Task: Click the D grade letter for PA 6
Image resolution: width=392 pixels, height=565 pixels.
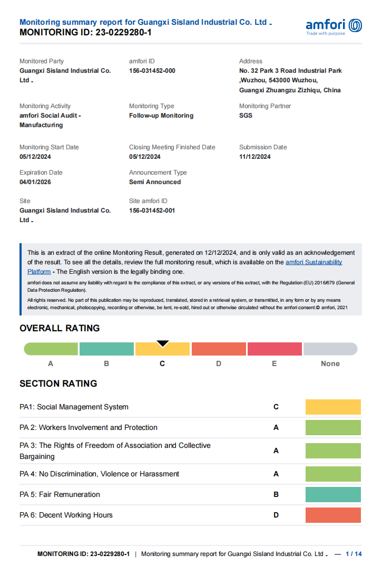Action: [x=276, y=515]
